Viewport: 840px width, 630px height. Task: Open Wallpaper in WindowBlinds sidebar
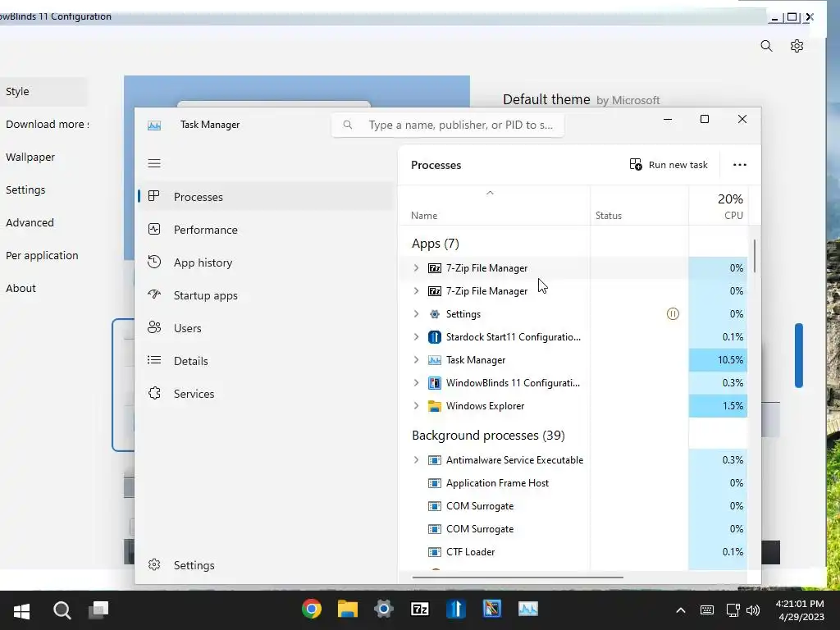click(30, 157)
